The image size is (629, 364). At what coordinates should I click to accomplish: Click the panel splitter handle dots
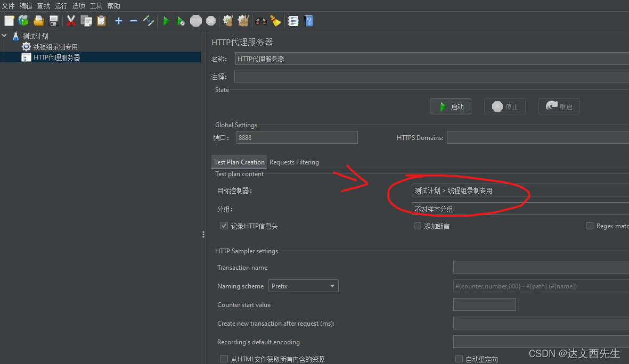tap(203, 235)
